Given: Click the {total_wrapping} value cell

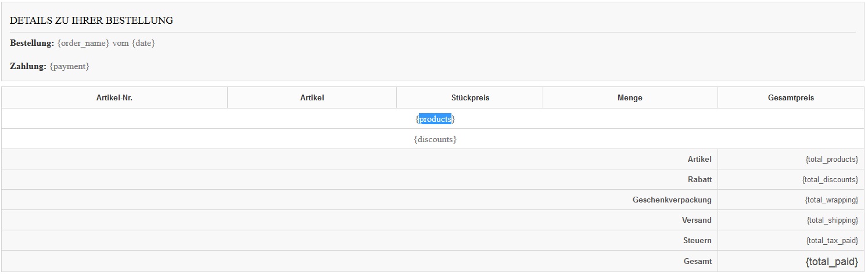Looking at the screenshot, I should click(x=791, y=200).
